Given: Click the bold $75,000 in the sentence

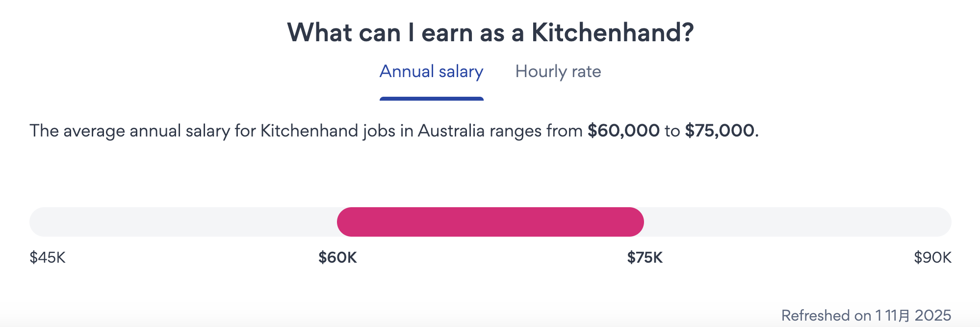Looking at the screenshot, I should click(720, 131).
